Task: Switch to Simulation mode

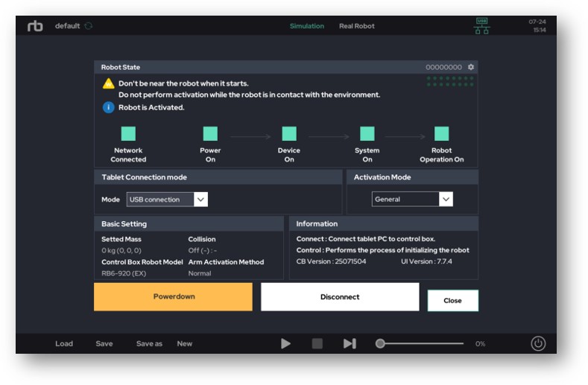Action: (x=307, y=26)
